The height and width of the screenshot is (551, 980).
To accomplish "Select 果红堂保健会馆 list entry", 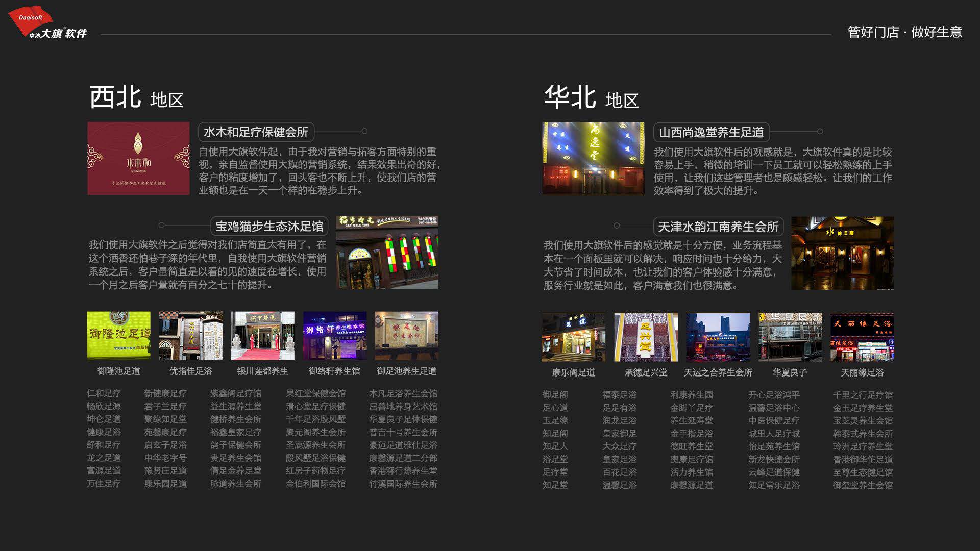I will (x=315, y=393).
